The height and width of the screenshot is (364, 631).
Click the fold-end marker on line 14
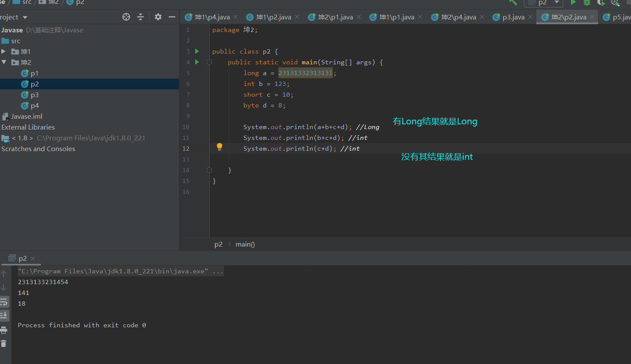(209, 170)
